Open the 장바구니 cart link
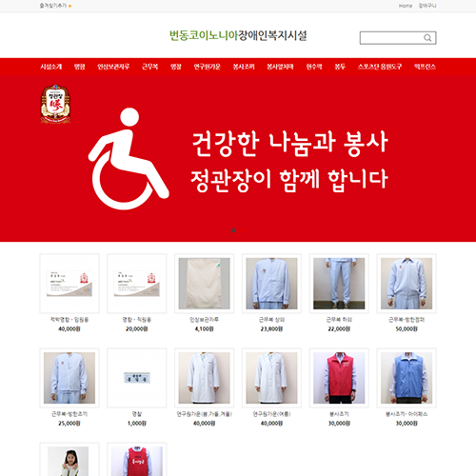The width and height of the screenshot is (476, 476). point(427,6)
